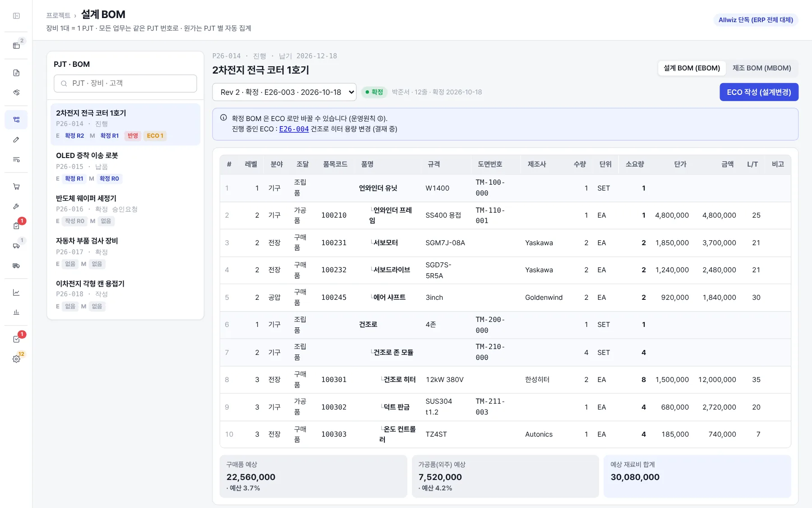Click the ECO 1 badge on first project
The image size is (812, 508).
point(155,136)
